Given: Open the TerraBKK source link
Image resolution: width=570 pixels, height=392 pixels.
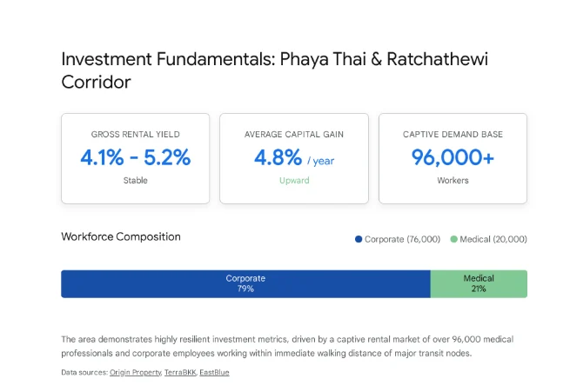Looking at the screenshot, I should click(180, 372).
